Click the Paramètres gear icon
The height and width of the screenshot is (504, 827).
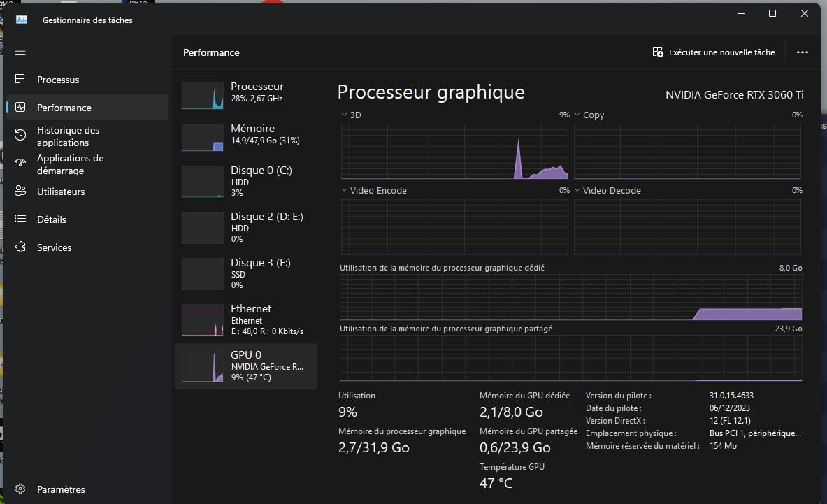[x=20, y=489]
